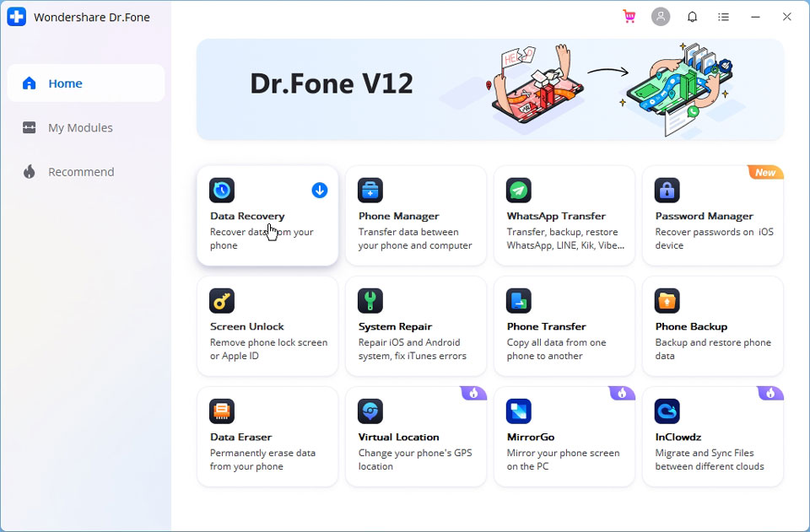Click the New badge on Password Manager
The image size is (810, 532).
[x=765, y=172]
